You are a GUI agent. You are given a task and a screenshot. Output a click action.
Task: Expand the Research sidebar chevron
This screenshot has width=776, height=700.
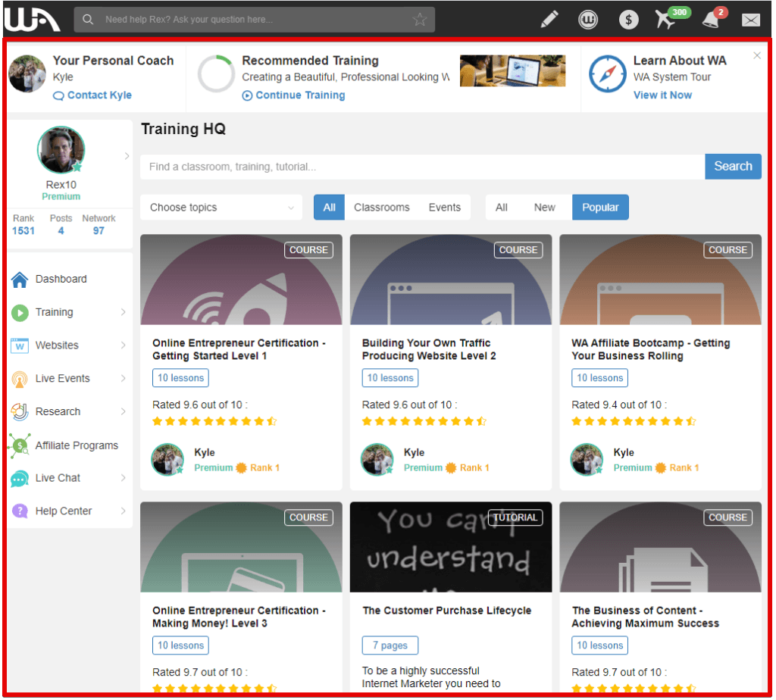click(124, 411)
